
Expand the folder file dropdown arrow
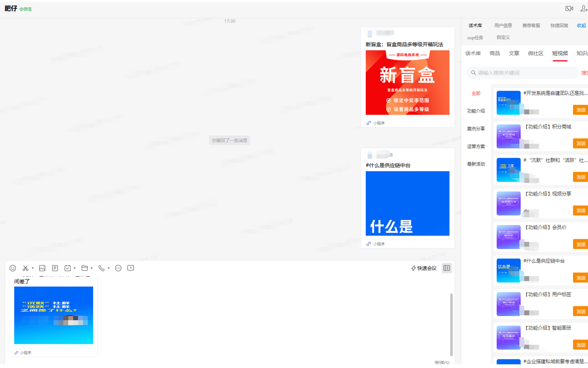pyautogui.click(x=92, y=268)
